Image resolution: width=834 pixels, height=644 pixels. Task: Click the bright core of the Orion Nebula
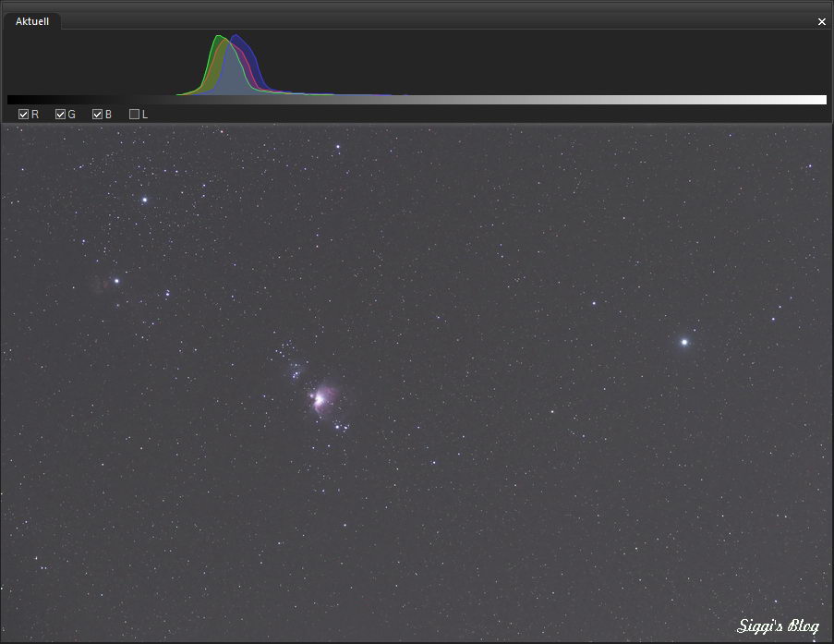(319, 399)
